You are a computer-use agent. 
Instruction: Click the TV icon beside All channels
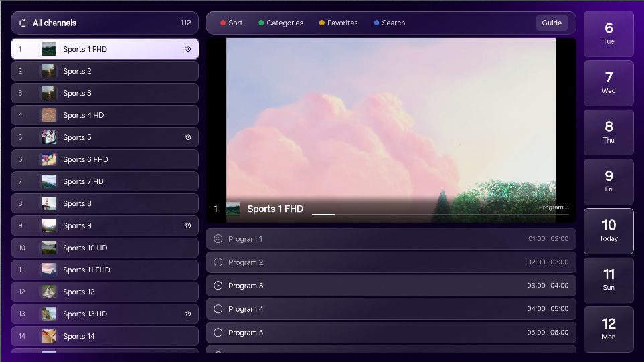(x=23, y=23)
